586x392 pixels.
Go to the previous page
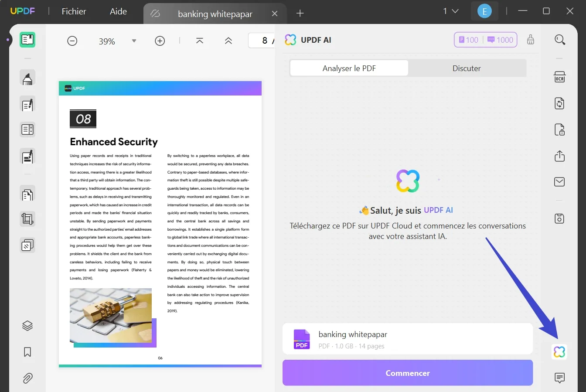pos(228,41)
